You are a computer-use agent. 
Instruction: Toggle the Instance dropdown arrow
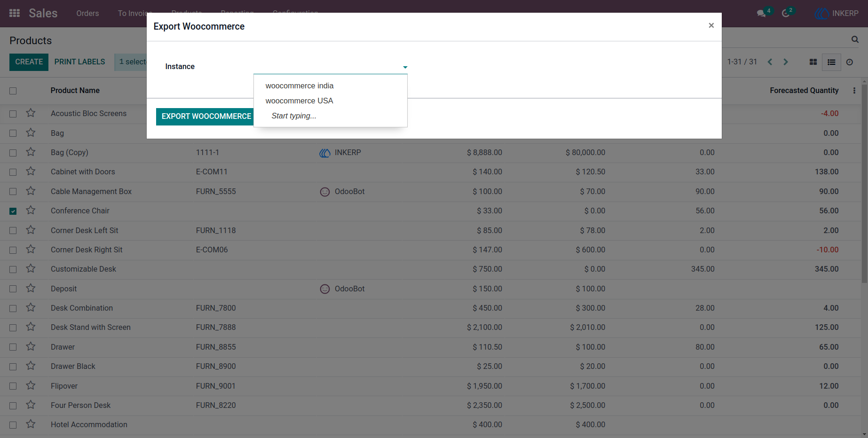pyautogui.click(x=405, y=67)
